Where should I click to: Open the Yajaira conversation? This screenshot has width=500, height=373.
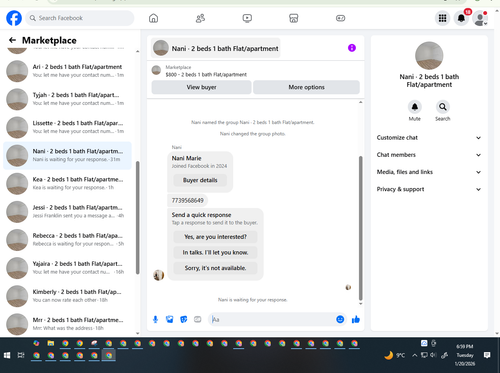pyautogui.click(x=68, y=268)
